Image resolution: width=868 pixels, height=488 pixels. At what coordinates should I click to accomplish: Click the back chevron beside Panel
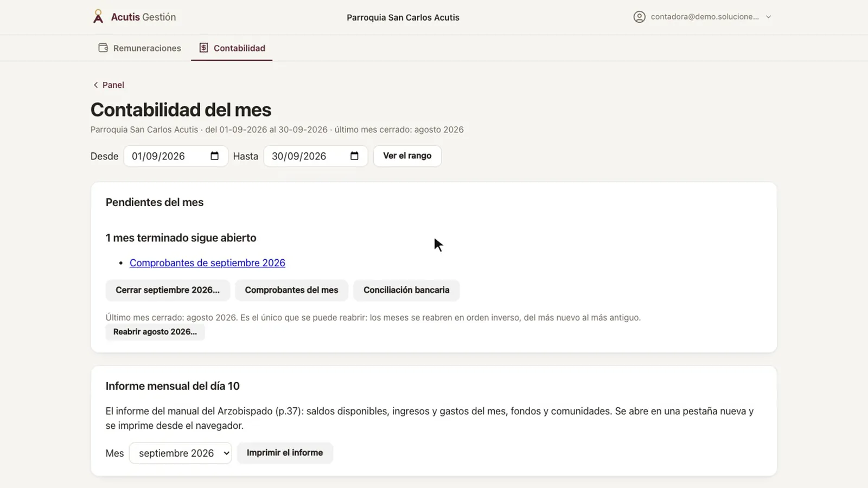pyautogui.click(x=95, y=85)
